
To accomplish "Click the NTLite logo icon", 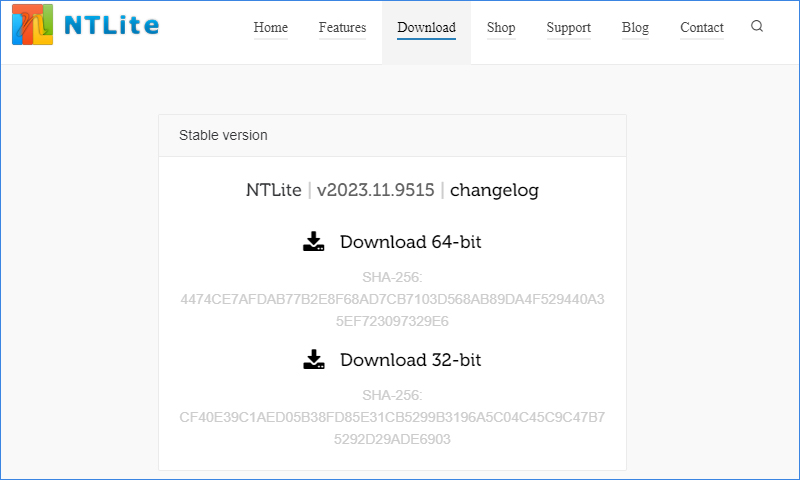I will click(x=33, y=24).
